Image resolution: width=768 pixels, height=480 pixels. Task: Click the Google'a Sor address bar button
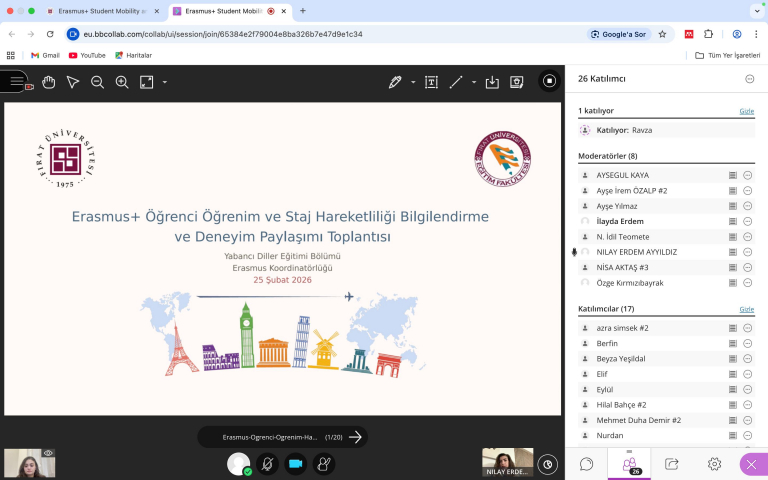coord(617,34)
